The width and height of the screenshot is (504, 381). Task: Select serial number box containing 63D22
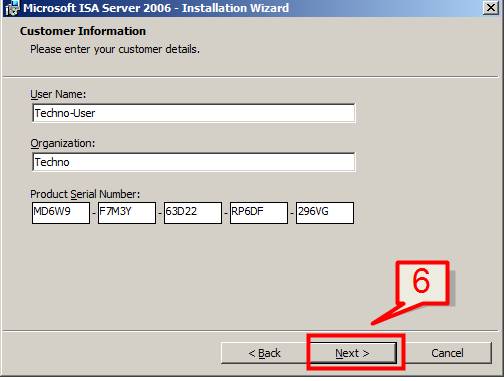[193, 213]
